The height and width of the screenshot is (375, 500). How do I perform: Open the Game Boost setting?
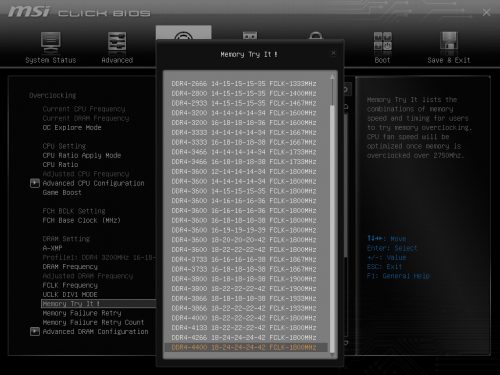pyautogui.click(x=62, y=192)
